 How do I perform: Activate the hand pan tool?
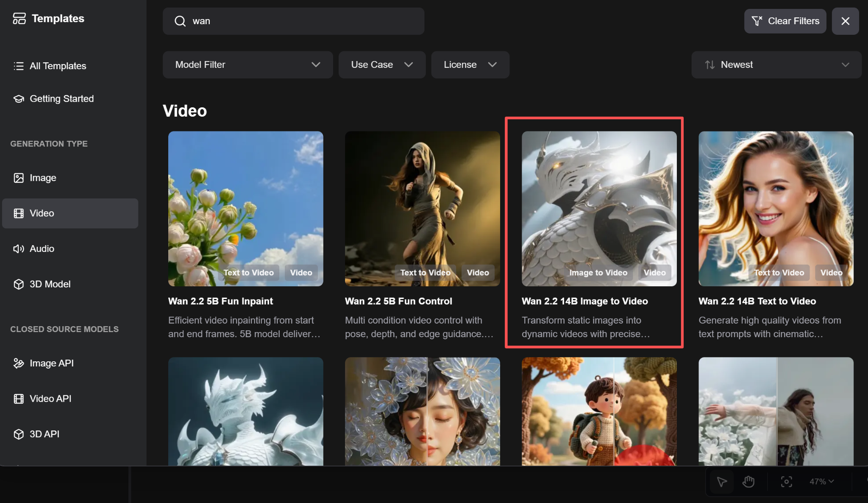point(748,482)
